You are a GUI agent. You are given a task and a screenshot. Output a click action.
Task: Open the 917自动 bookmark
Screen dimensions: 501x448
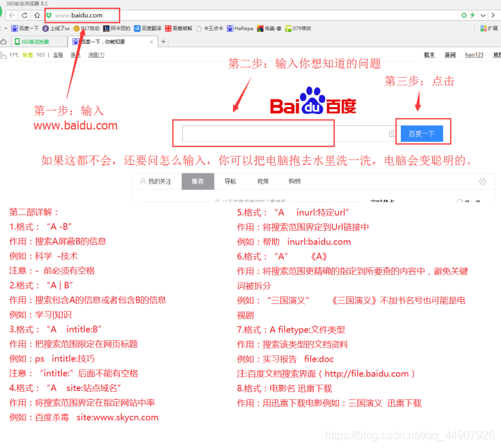pyautogui.click(x=86, y=29)
